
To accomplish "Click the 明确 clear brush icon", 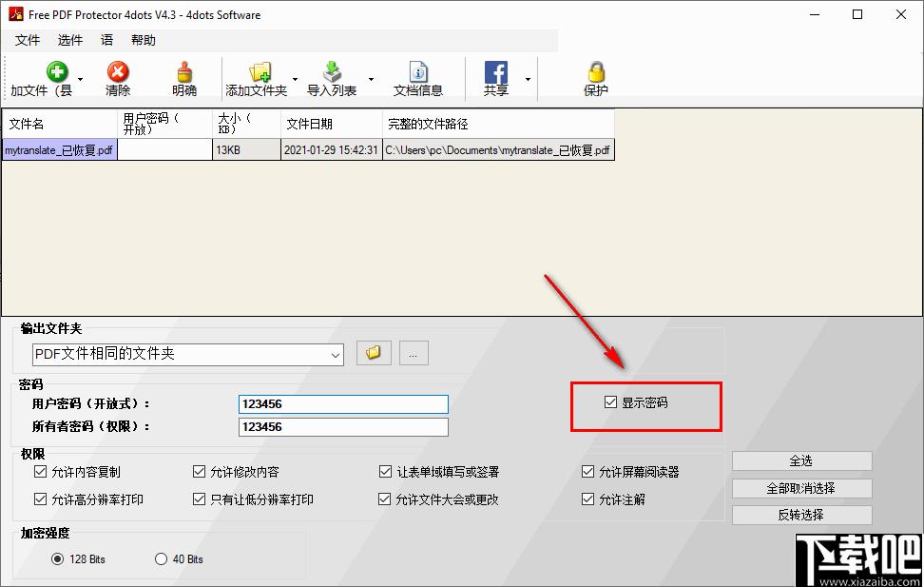I will point(184,72).
